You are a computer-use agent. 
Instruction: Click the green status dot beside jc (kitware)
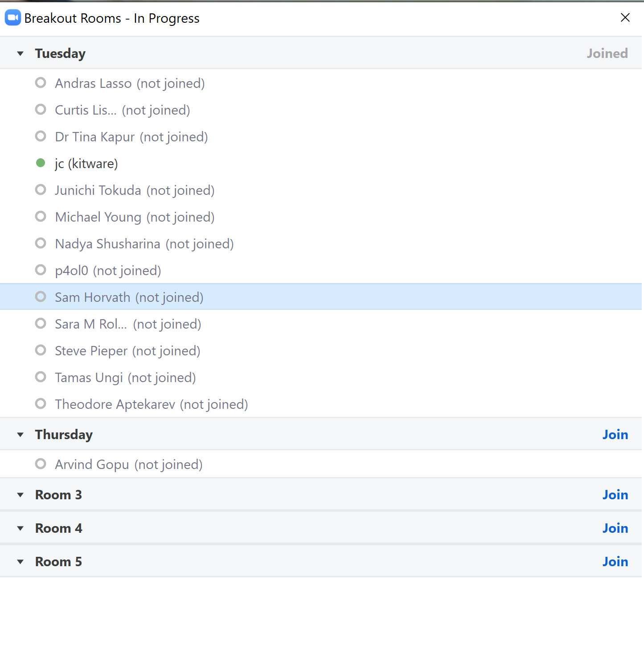[x=41, y=163]
